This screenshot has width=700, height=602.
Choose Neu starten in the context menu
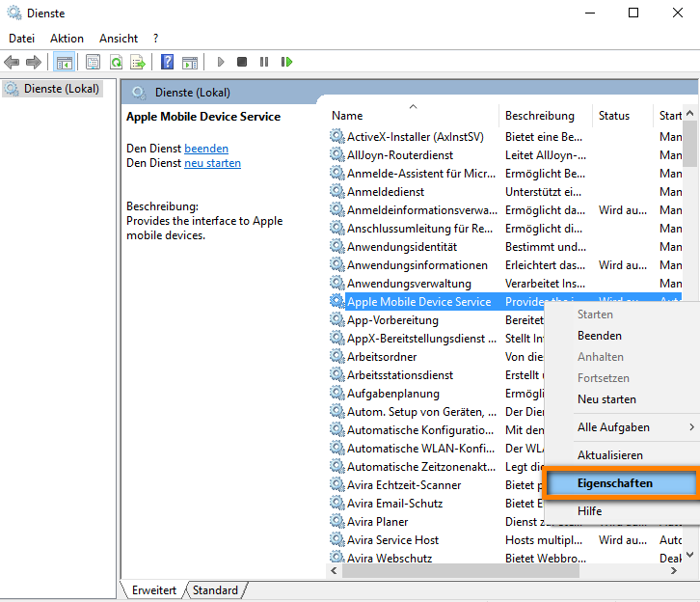(606, 399)
